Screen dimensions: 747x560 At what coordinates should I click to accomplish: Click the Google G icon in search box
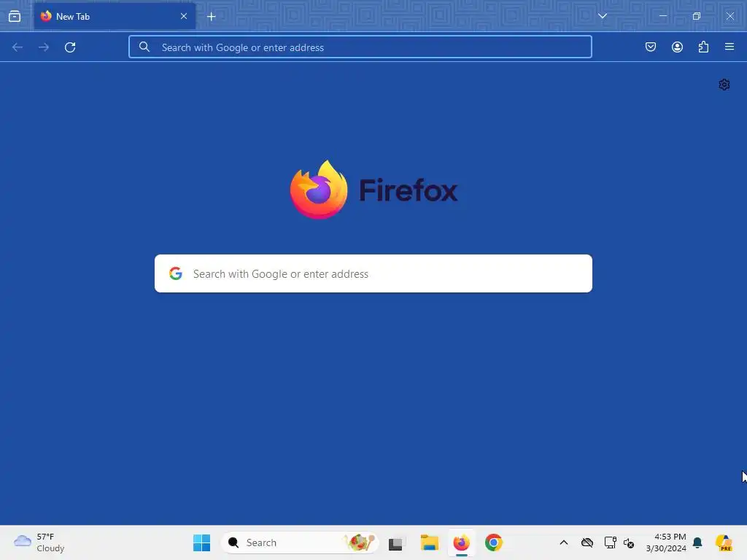[x=176, y=273]
